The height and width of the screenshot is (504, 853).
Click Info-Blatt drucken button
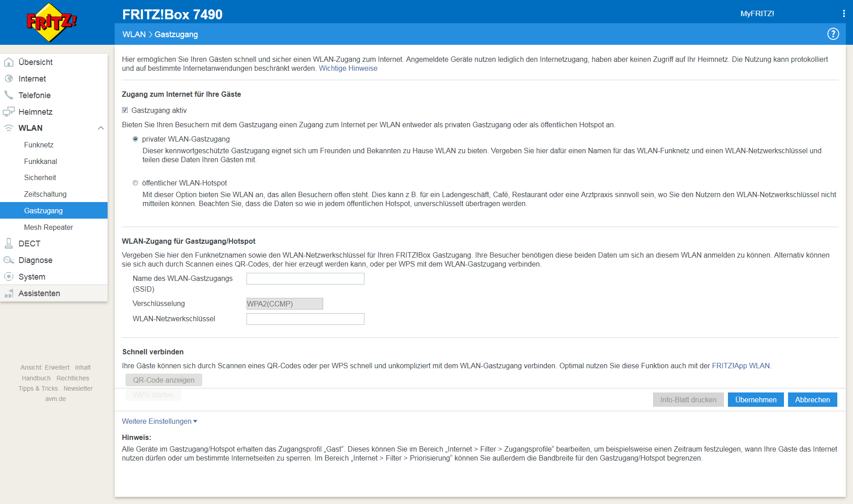tap(688, 400)
